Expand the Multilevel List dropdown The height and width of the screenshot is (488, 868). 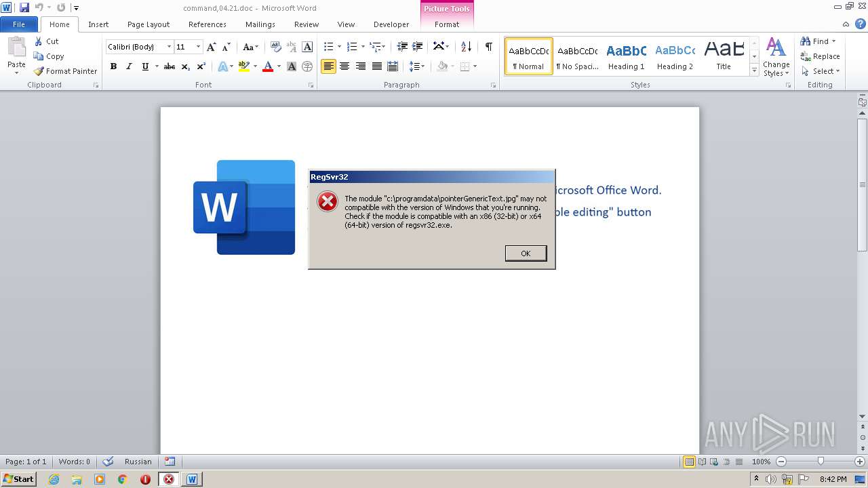[384, 47]
